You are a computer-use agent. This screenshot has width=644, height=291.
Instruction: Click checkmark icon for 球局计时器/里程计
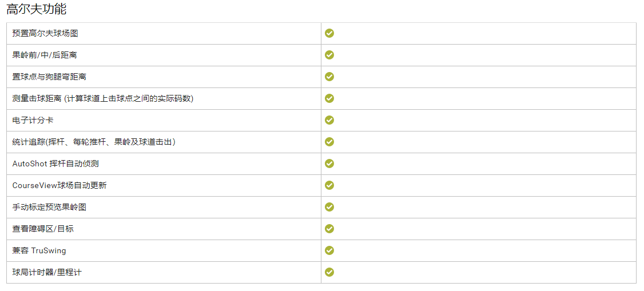[x=329, y=273]
